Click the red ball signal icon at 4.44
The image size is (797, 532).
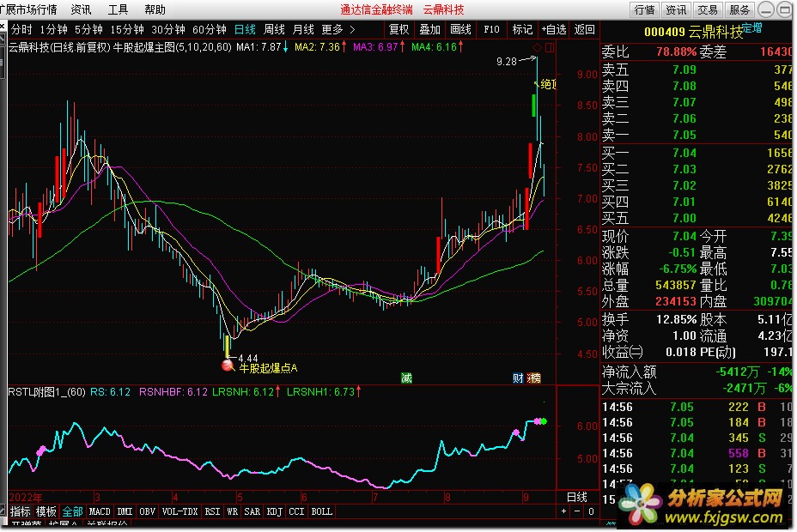tap(227, 365)
